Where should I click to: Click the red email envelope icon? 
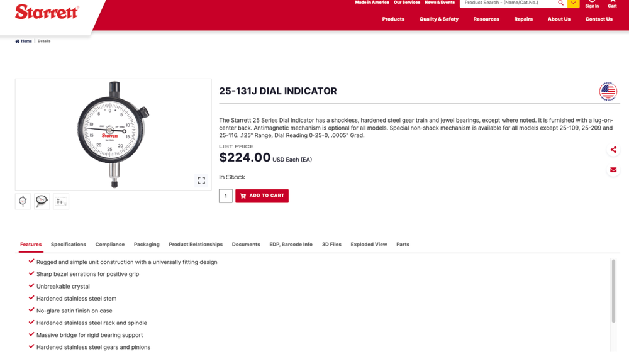613,170
